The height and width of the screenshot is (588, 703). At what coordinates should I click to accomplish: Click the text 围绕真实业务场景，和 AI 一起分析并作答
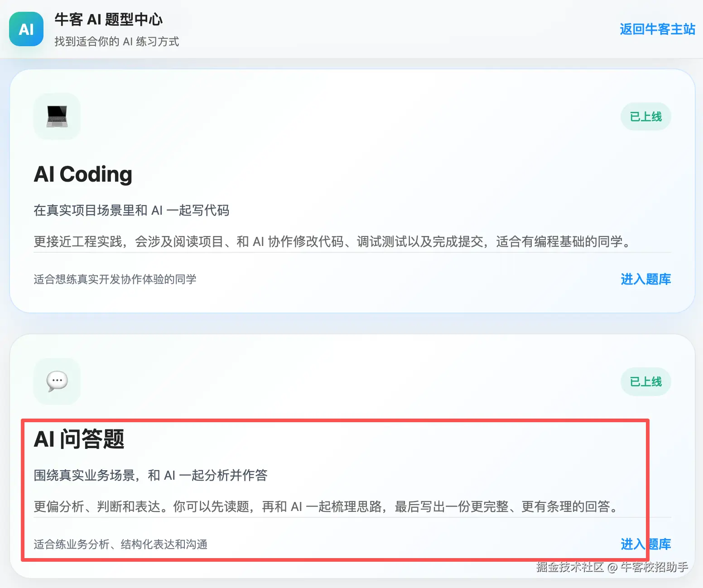(151, 475)
